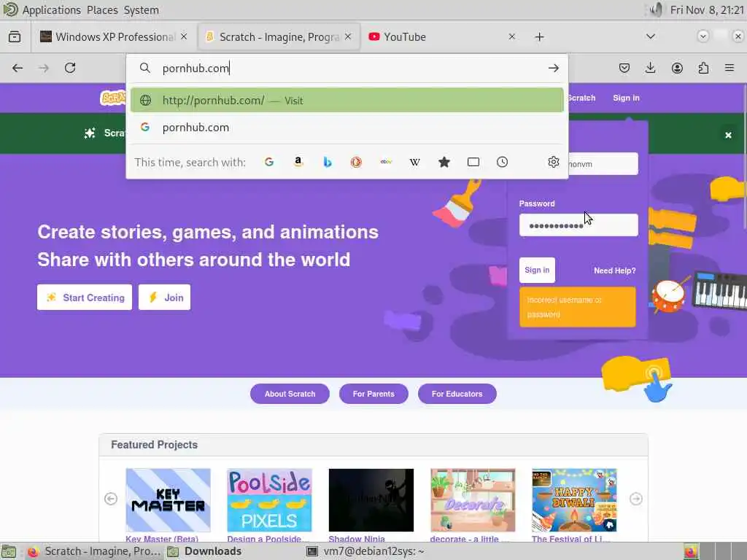Switch to the Windows XP Professional tab

pyautogui.click(x=113, y=36)
